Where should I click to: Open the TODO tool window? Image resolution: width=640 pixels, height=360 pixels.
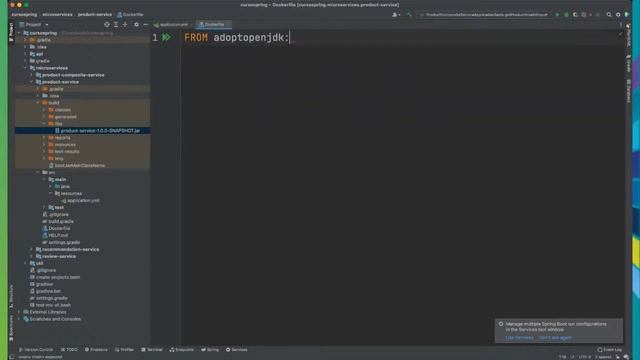click(x=69, y=350)
